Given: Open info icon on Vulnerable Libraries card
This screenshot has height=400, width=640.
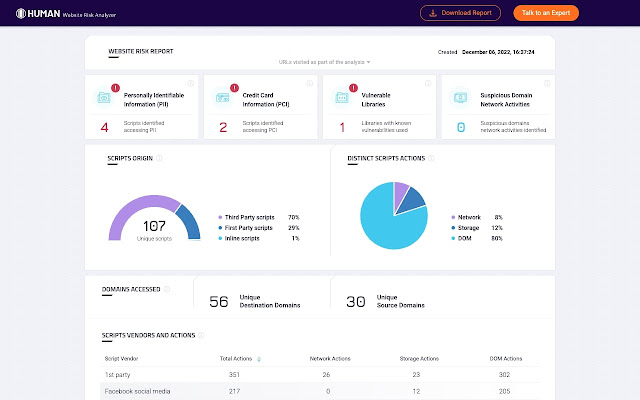Looking at the screenshot, I should (428, 83).
